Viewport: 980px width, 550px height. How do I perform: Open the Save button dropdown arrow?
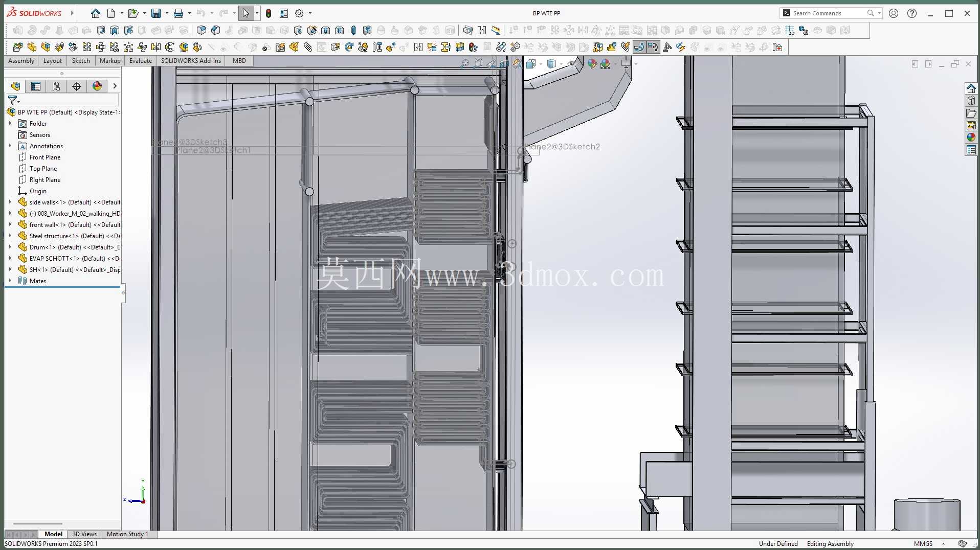167,13
